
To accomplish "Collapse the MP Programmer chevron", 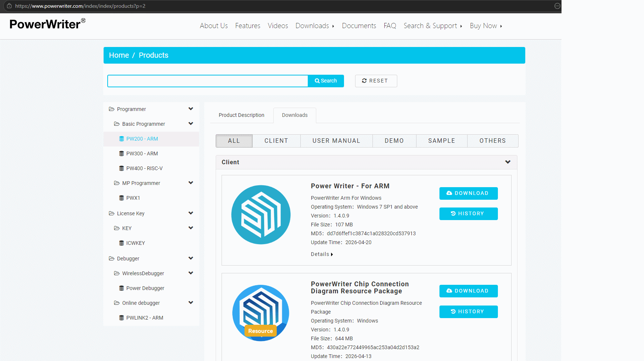I will [x=191, y=183].
